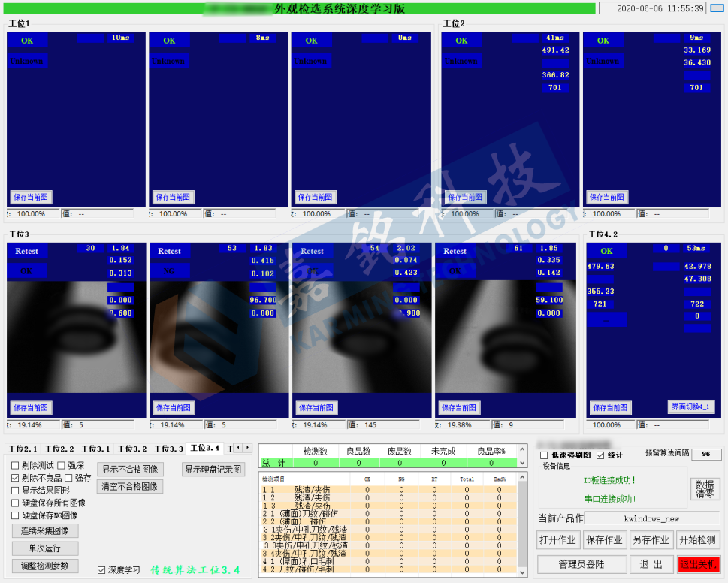Click the 界面切换4_1 button

pyautogui.click(x=690, y=407)
